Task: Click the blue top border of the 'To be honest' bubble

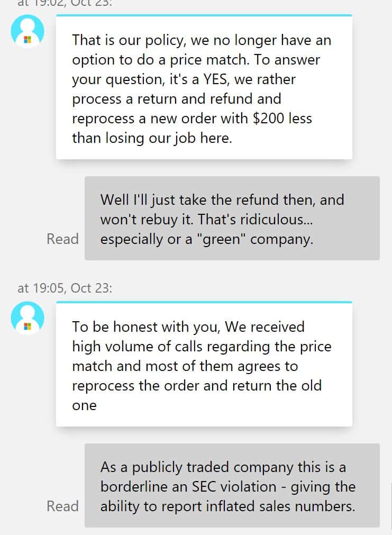Action: pyautogui.click(x=204, y=302)
